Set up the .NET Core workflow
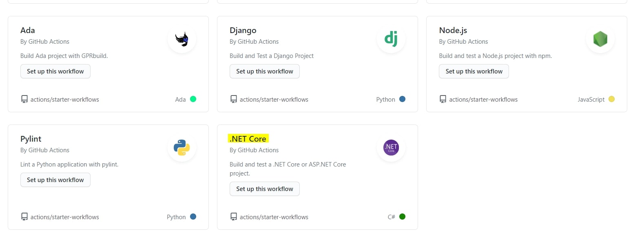 265,189
